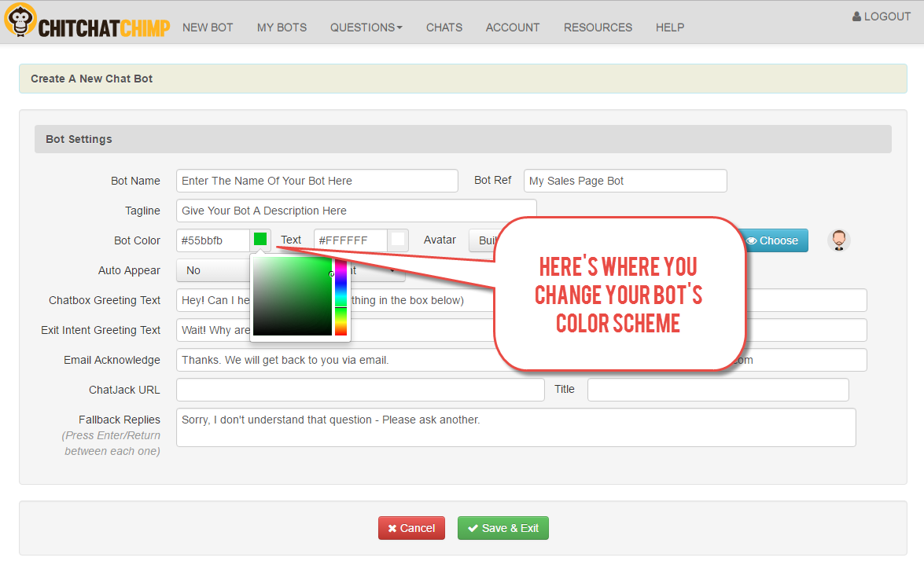The image size is (924, 572).
Task: Click the red Cancel button
Action: click(411, 529)
